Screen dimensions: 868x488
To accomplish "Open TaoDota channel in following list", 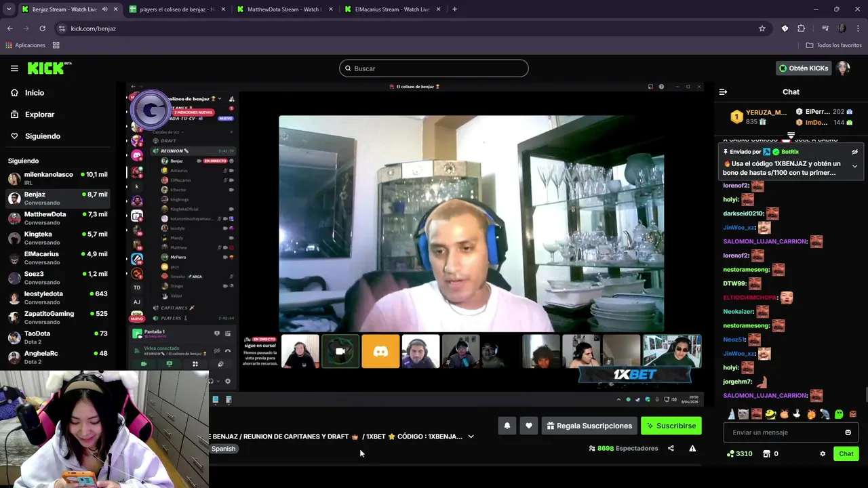I will pyautogui.click(x=58, y=338).
